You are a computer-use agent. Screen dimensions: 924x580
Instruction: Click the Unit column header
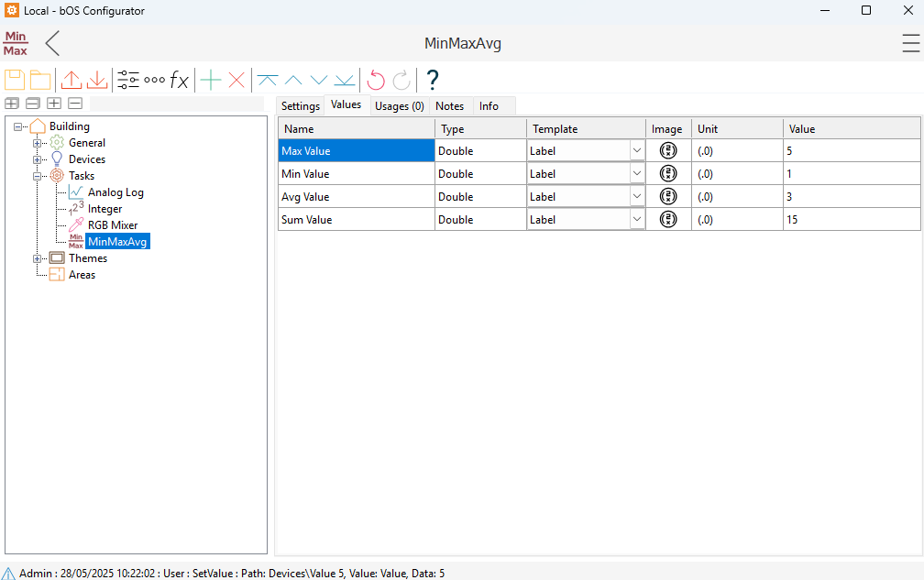[737, 129]
